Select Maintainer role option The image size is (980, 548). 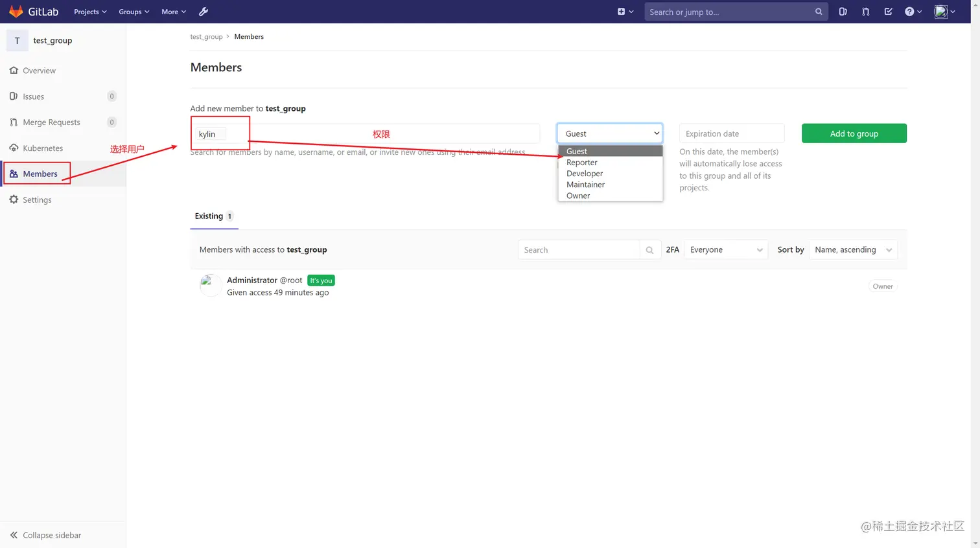611,185
